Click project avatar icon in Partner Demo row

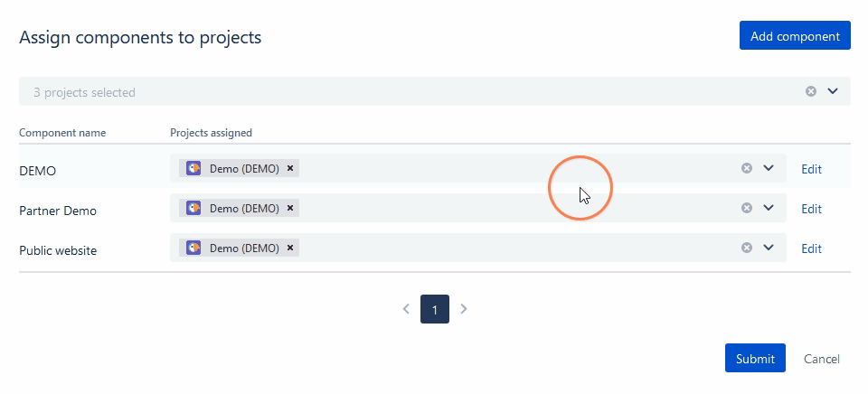[193, 208]
